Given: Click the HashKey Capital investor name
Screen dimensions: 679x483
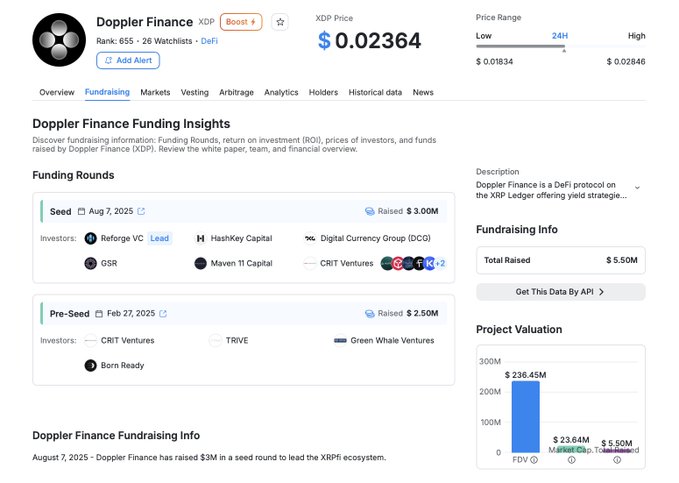Looking at the screenshot, I should [241, 238].
